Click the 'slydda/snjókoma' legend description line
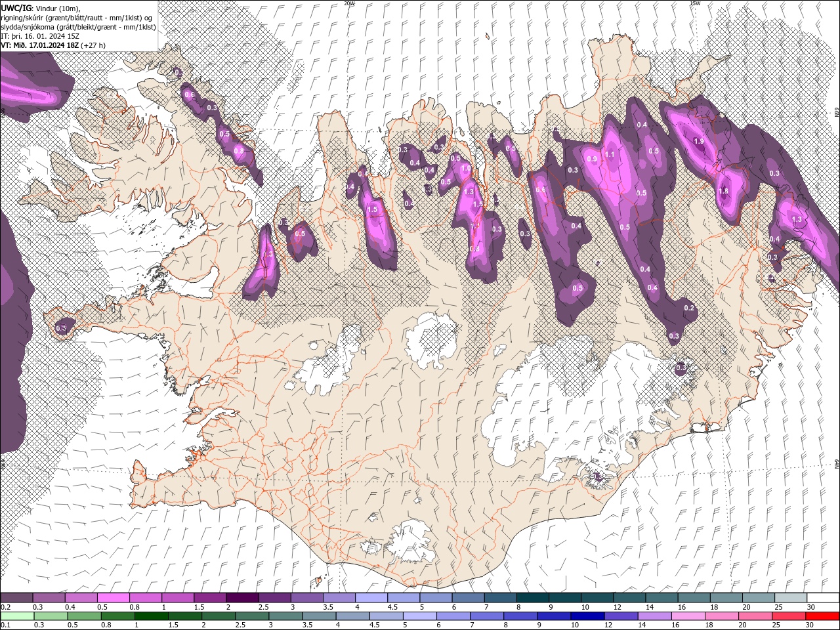Image resolution: width=840 pixels, height=630 pixels. point(78,27)
